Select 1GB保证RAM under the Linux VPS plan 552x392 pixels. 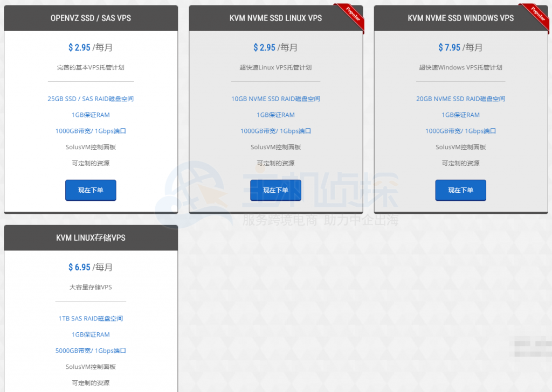pos(275,115)
